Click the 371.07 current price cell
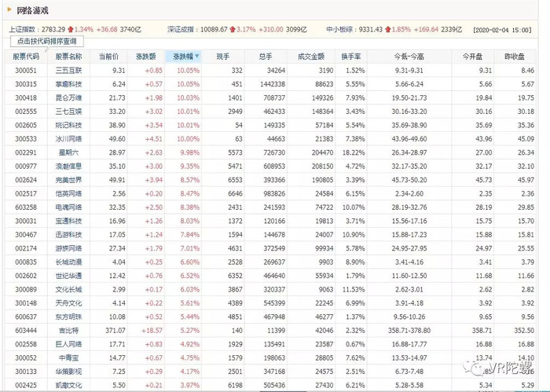The width and height of the screenshot is (550, 392). pyautogui.click(x=115, y=330)
